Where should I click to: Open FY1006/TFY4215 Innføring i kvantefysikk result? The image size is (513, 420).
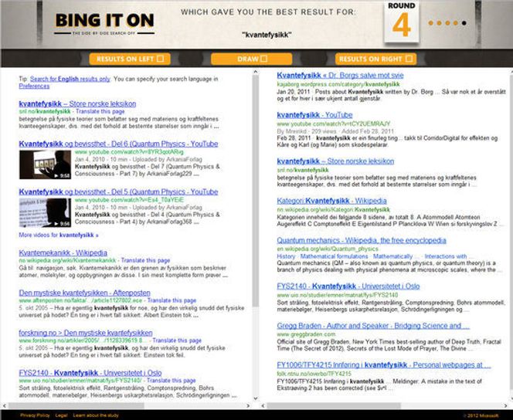pos(384,365)
